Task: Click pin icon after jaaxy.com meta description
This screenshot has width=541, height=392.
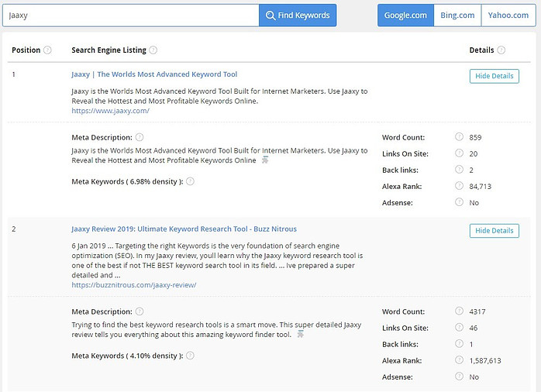Action: click(264, 160)
